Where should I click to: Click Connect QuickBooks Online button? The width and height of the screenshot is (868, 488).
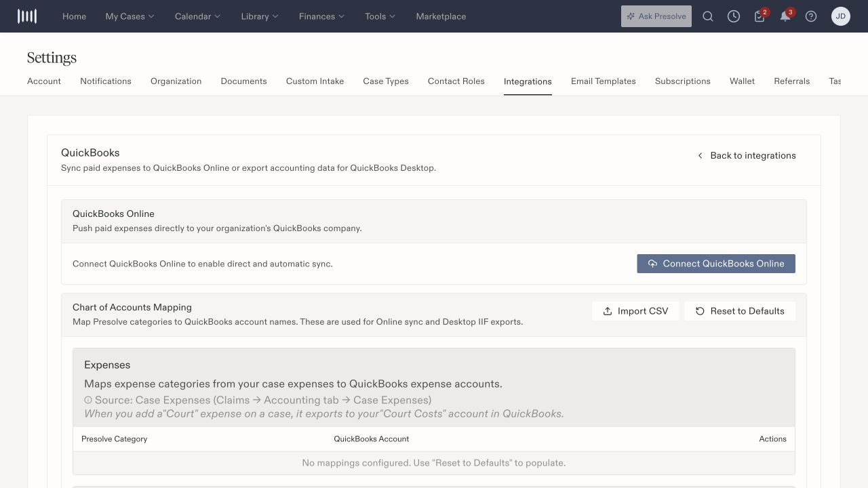(x=716, y=264)
